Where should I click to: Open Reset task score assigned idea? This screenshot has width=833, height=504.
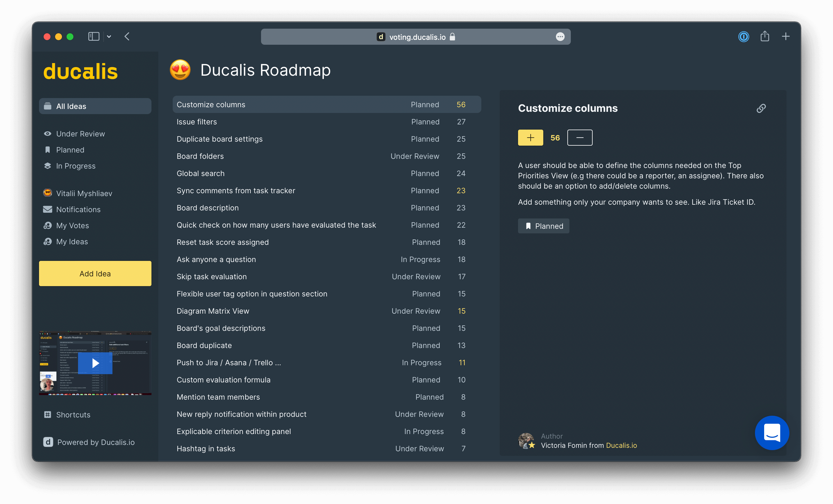[x=326, y=242]
